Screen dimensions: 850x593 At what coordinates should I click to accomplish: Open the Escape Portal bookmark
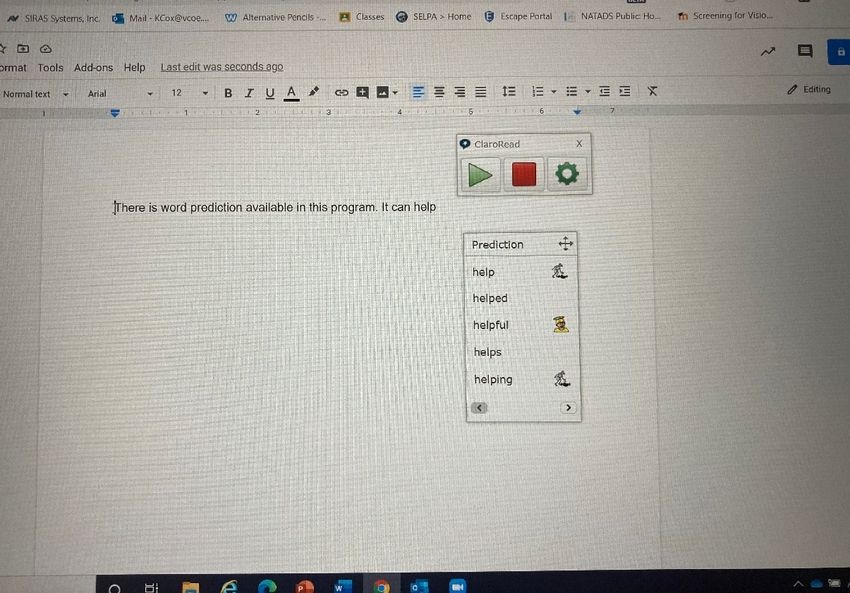pyautogui.click(x=518, y=16)
